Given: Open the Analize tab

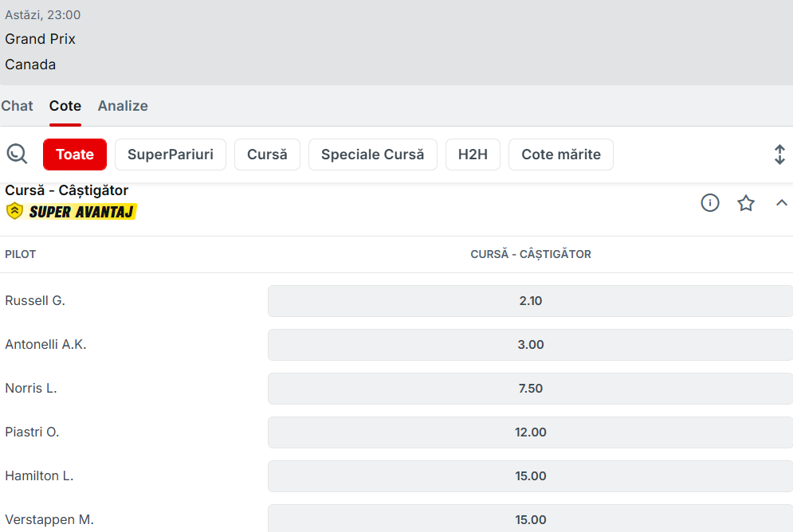Looking at the screenshot, I should [123, 106].
